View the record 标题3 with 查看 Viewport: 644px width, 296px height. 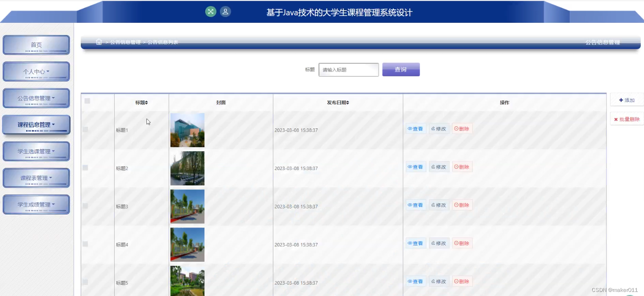pyautogui.click(x=416, y=205)
